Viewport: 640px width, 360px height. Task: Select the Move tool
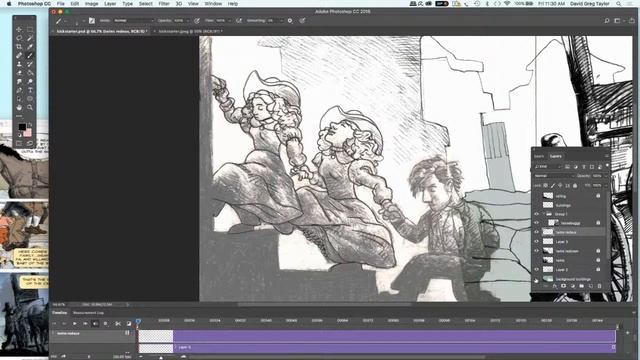coord(19,29)
